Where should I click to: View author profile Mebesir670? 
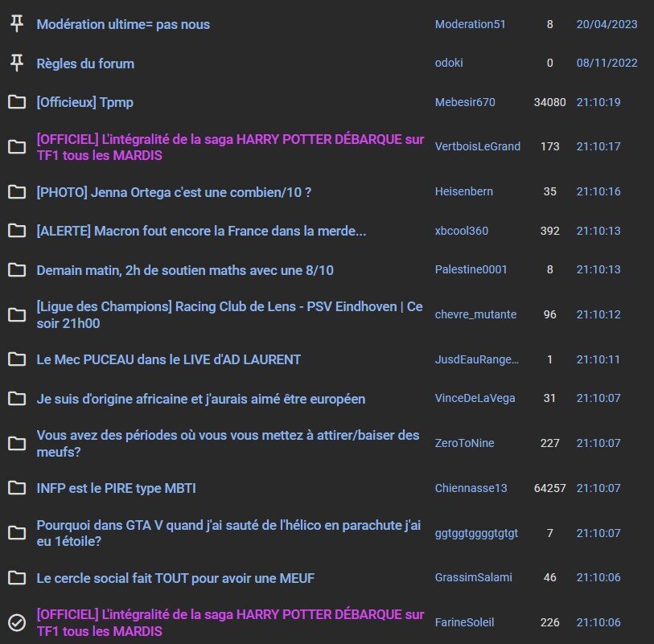[x=465, y=102]
